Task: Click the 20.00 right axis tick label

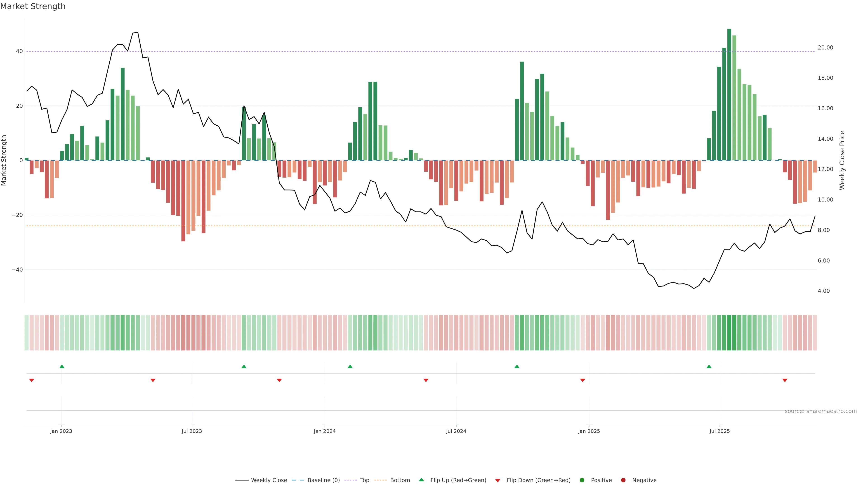Action: coord(825,47)
